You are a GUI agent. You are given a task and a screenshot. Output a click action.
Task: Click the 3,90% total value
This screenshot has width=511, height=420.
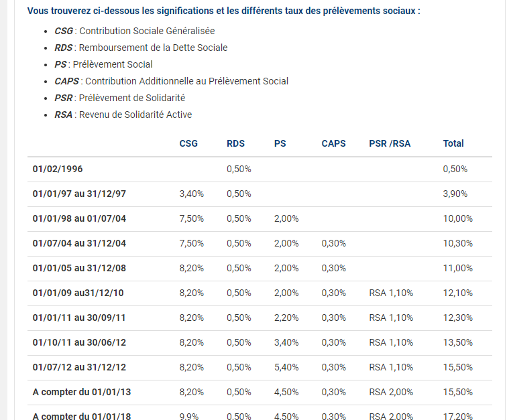tap(455, 194)
